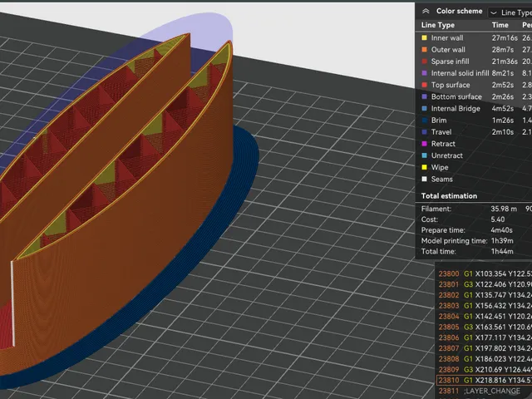
Task: Click Brim time 1m26s
Action: pyautogui.click(x=503, y=120)
